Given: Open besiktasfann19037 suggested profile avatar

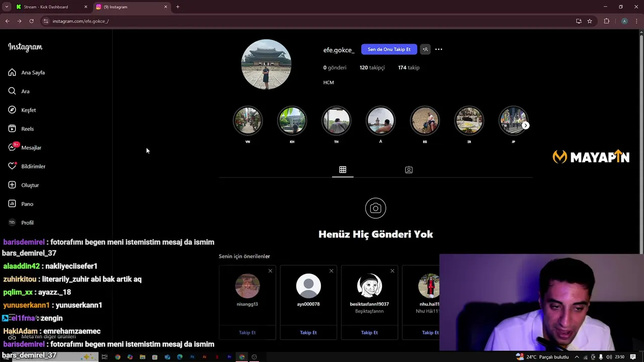Looking at the screenshot, I should (369, 286).
